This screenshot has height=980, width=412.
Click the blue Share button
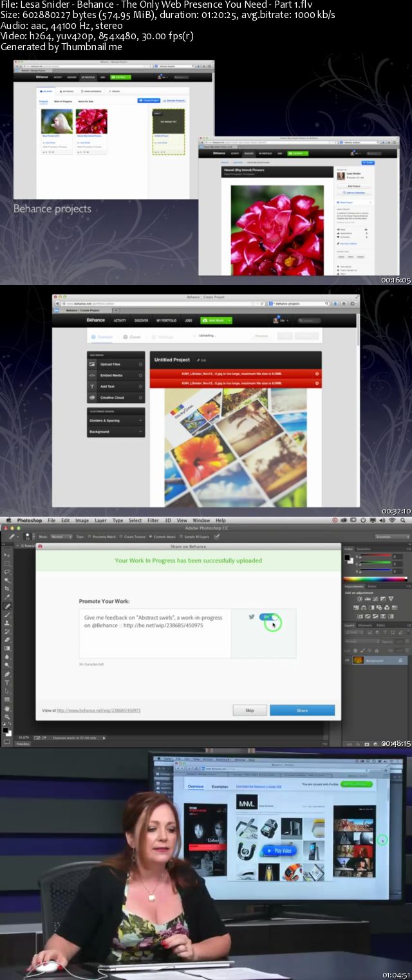tap(302, 710)
